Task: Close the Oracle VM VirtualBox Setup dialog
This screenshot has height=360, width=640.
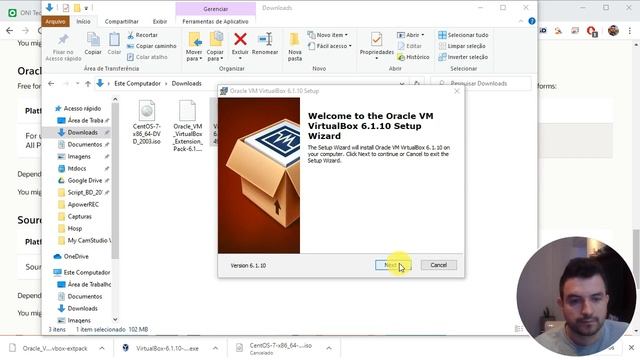Action: [x=457, y=91]
